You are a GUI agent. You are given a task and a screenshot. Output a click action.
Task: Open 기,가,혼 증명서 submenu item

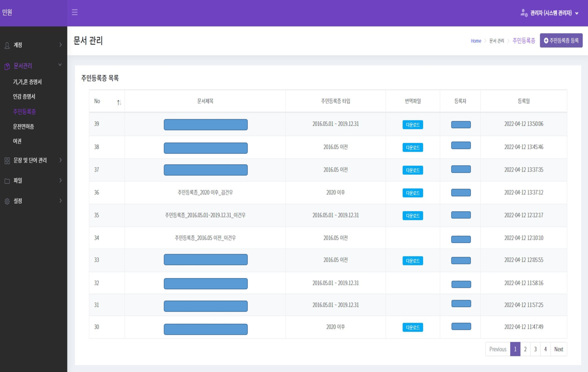[x=27, y=82]
